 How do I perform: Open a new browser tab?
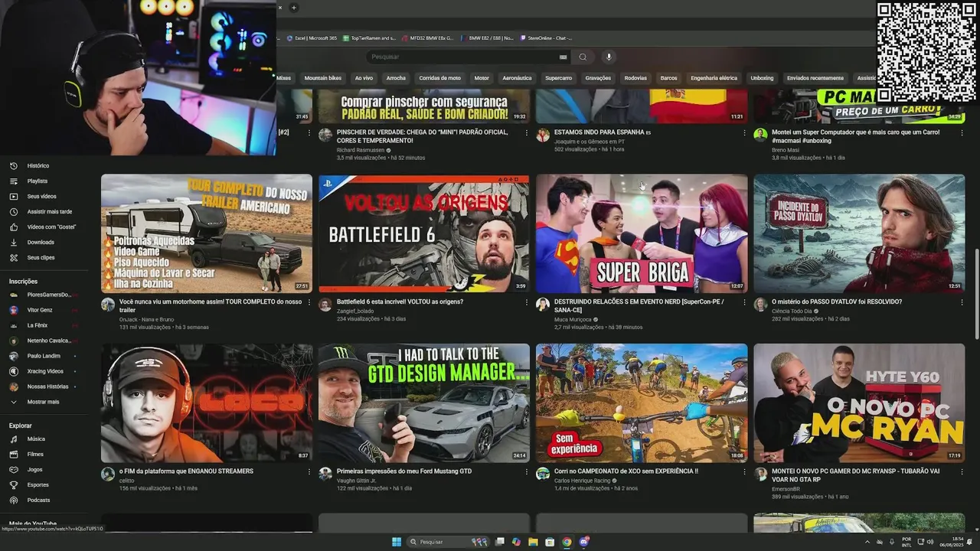[x=293, y=8]
